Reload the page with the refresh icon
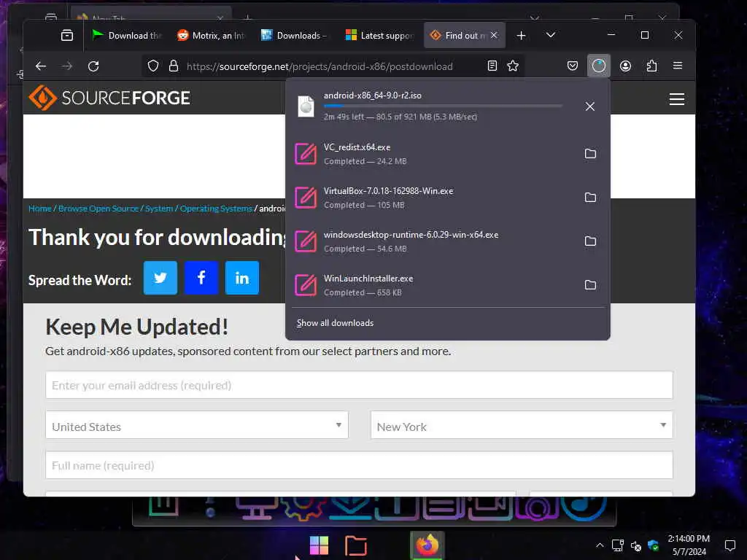The image size is (747, 560). click(x=93, y=66)
